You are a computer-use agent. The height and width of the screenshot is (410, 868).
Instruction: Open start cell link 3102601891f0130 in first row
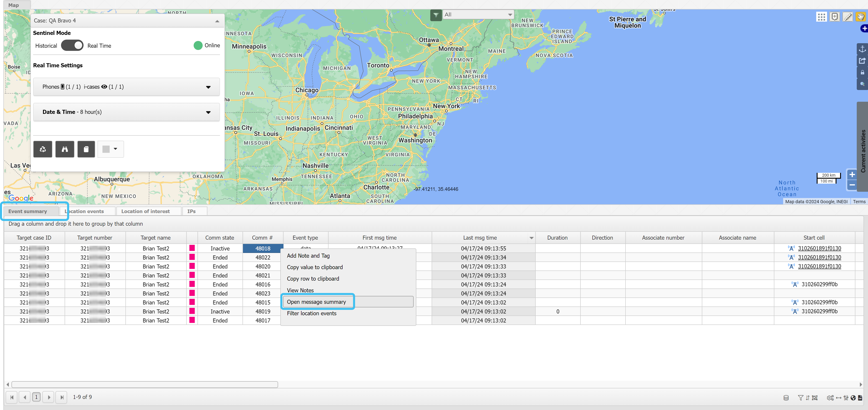(819, 248)
